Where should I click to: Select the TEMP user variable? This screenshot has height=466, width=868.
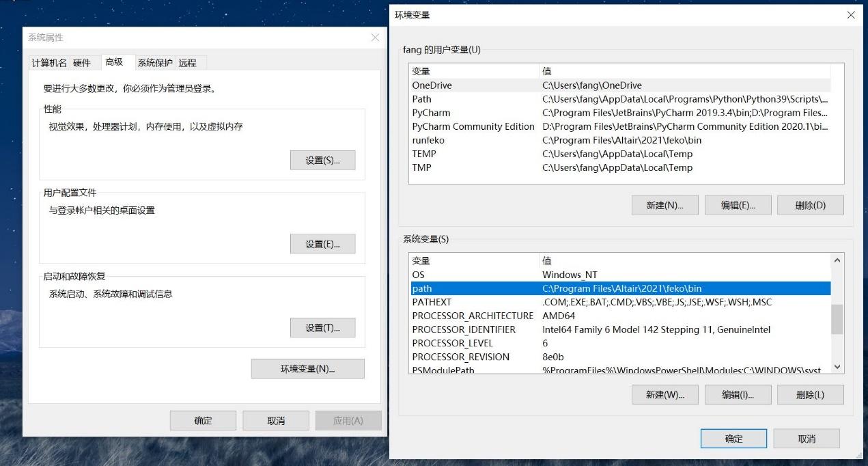pos(478,154)
